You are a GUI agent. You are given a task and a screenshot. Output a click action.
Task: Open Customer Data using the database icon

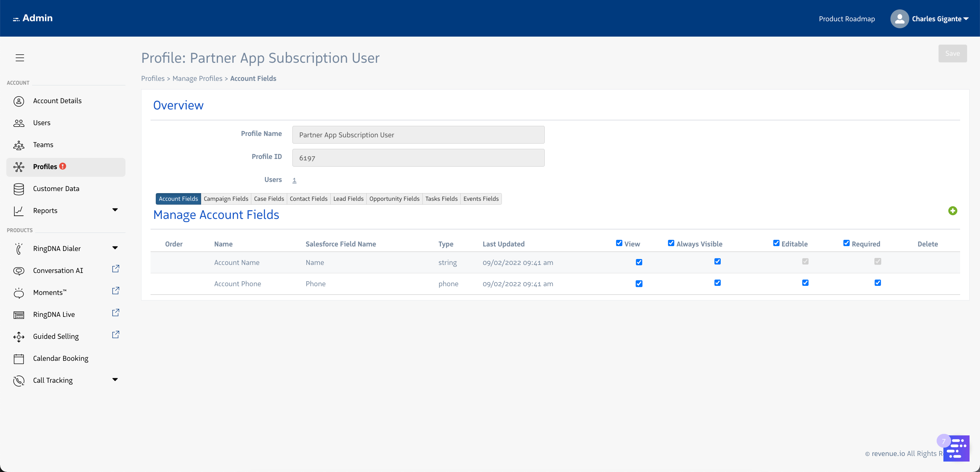pos(19,189)
